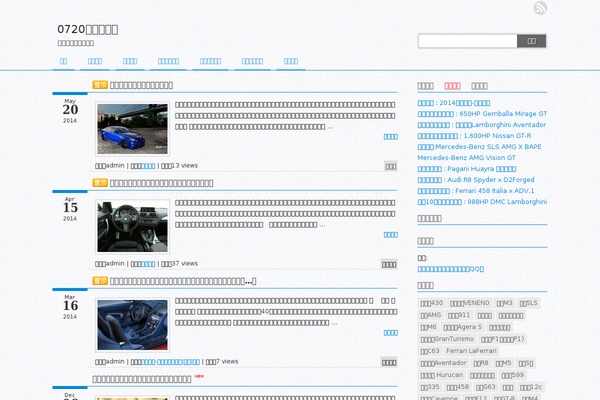600x400 pixels.
Task: Select the AMG tag
Action: point(431,315)
